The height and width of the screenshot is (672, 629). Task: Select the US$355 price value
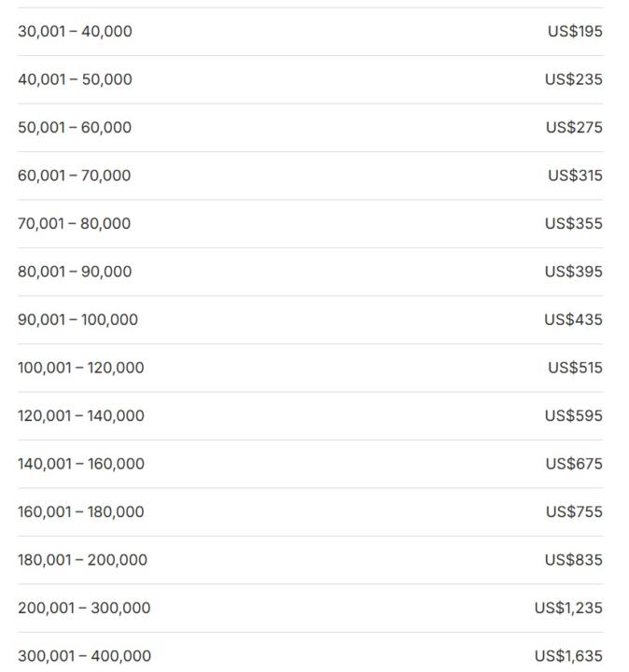[574, 224]
